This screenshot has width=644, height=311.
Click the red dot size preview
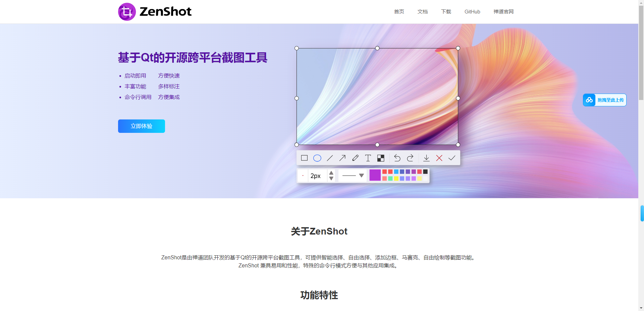(303, 175)
